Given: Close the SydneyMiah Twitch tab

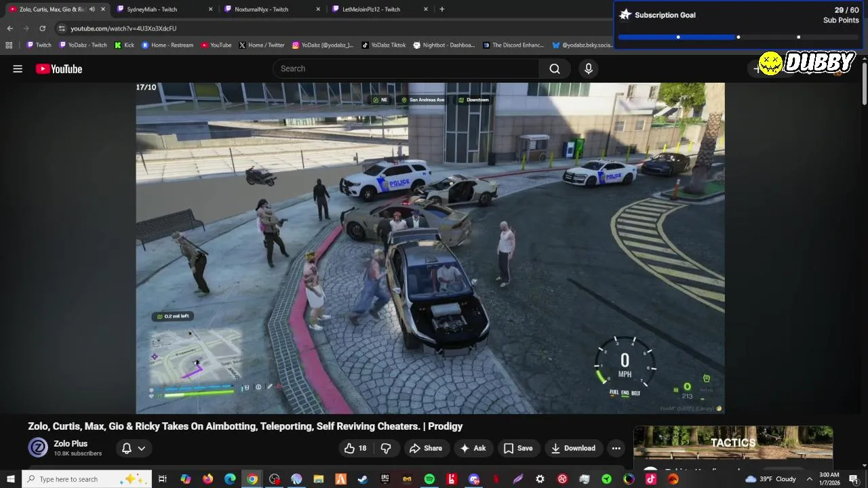Looking at the screenshot, I should point(210,9).
